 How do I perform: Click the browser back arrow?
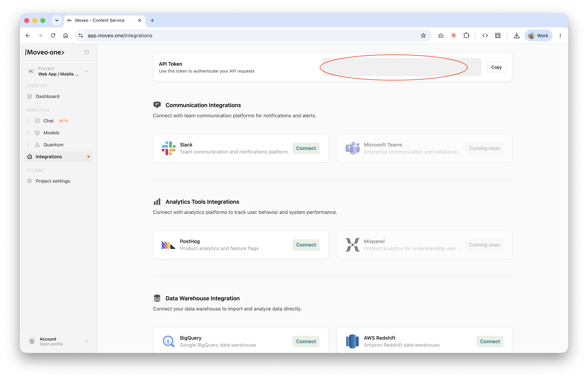click(28, 35)
